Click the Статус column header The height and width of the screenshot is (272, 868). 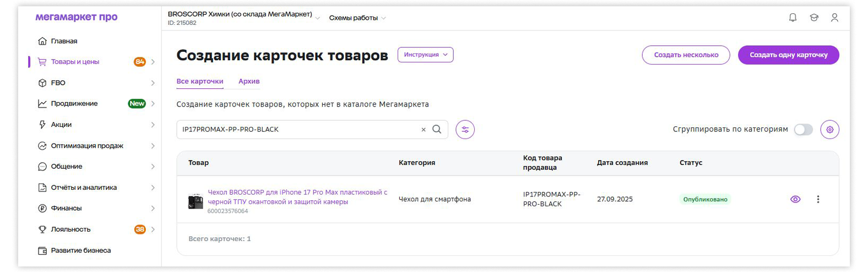click(691, 163)
